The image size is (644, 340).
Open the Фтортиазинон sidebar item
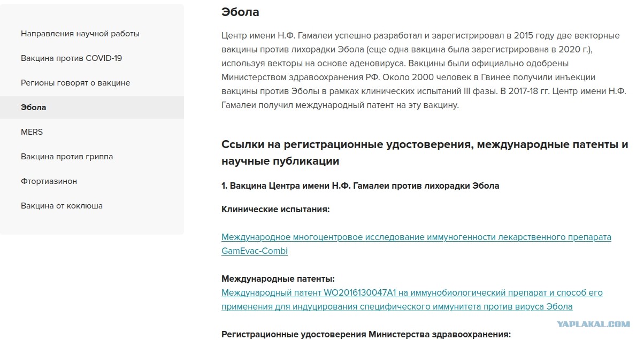click(x=49, y=181)
